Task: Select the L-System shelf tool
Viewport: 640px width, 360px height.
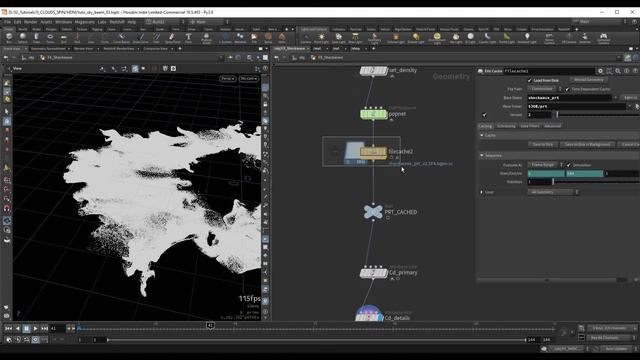Action: tap(225, 38)
